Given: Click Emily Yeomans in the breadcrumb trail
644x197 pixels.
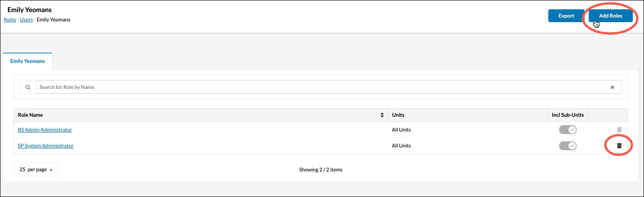Looking at the screenshot, I should tap(53, 20).
